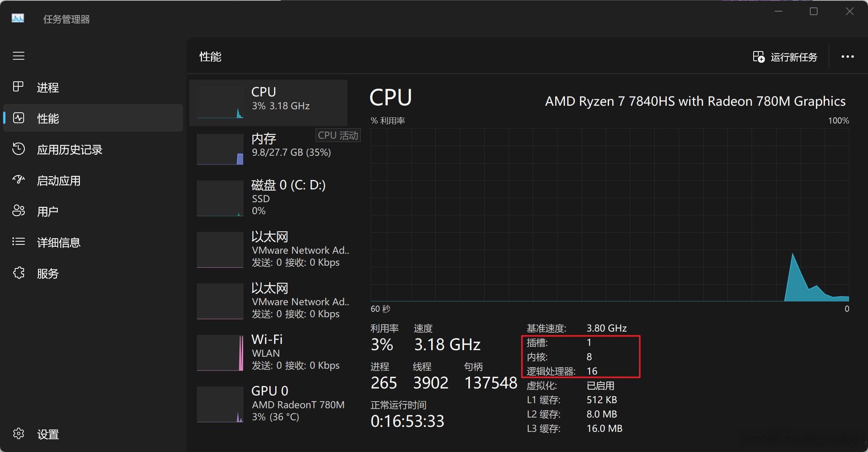Screen dimensions: 868x452
Task: Click the Task Manager app icon in title bar
Action: pyautogui.click(x=18, y=18)
